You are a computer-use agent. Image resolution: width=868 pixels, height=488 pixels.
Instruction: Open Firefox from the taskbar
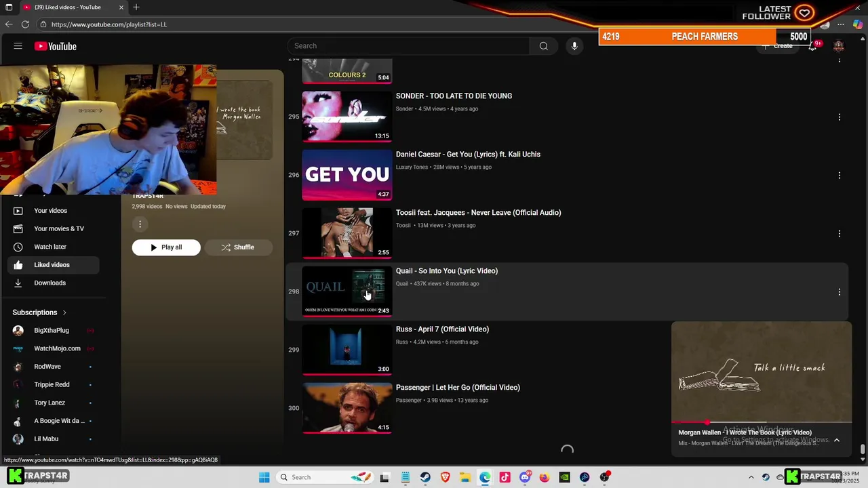tap(545, 477)
